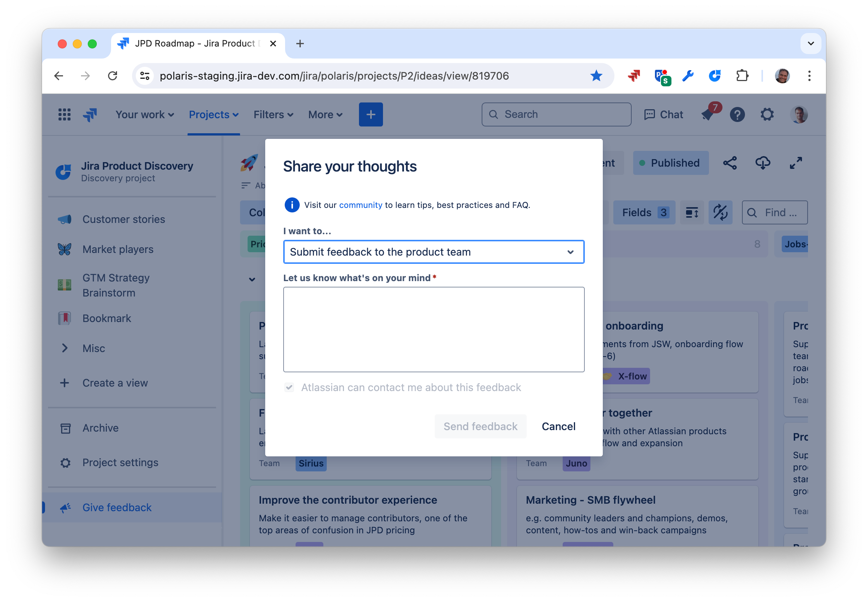Click the share view icon

tap(730, 163)
